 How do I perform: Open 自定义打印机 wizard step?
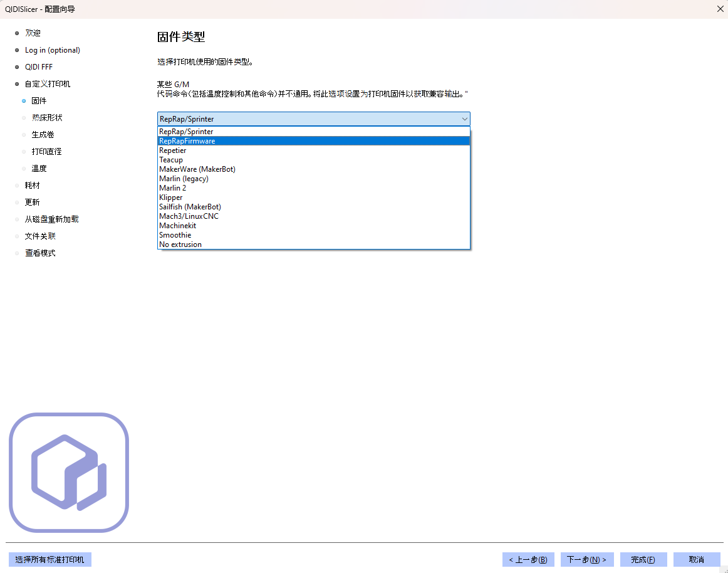click(x=48, y=83)
